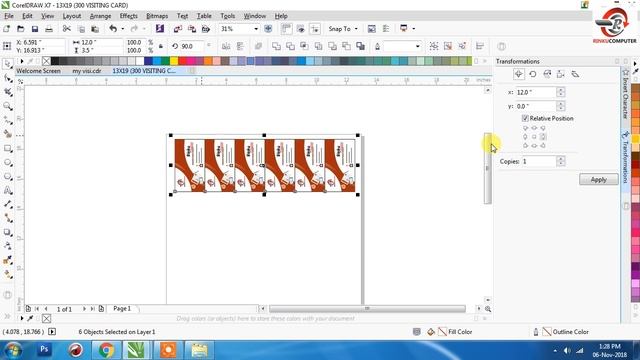
Task: Open the Skew transformation tab icon
Action: click(575, 74)
